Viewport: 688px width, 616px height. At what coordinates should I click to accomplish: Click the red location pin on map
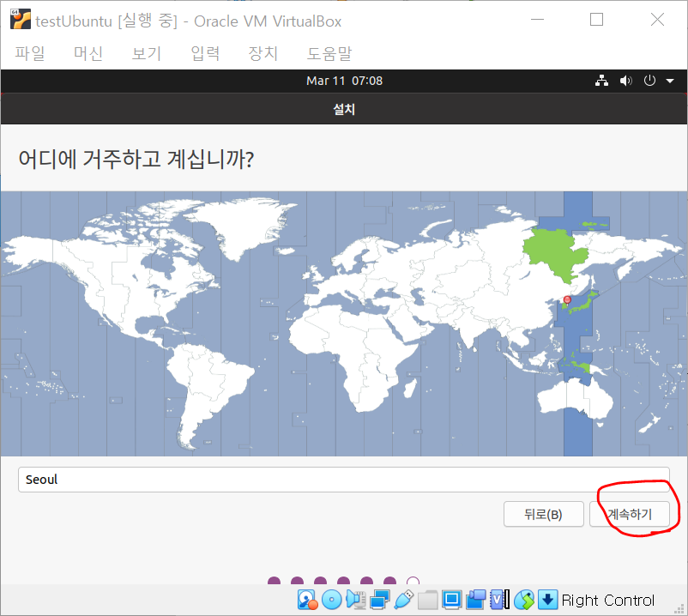pos(567,300)
